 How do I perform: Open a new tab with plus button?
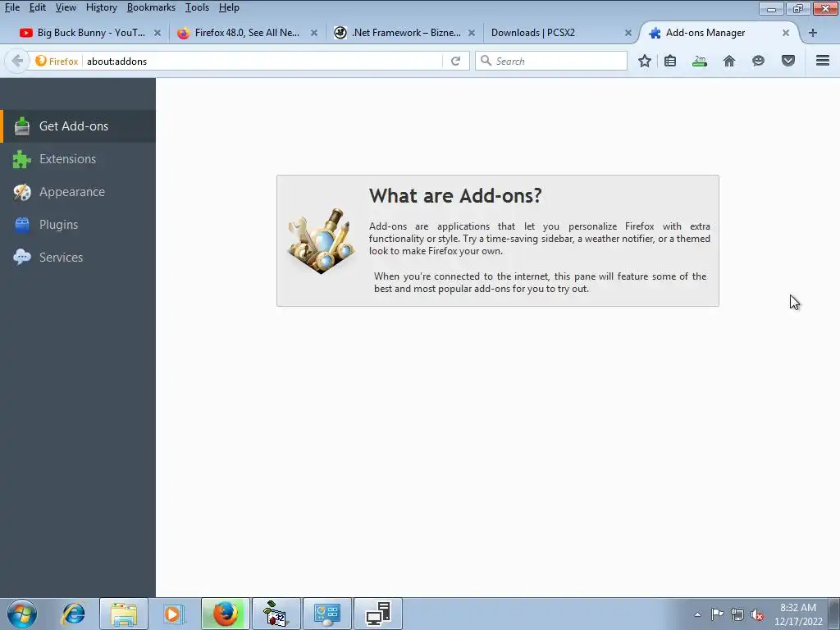click(x=813, y=33)
